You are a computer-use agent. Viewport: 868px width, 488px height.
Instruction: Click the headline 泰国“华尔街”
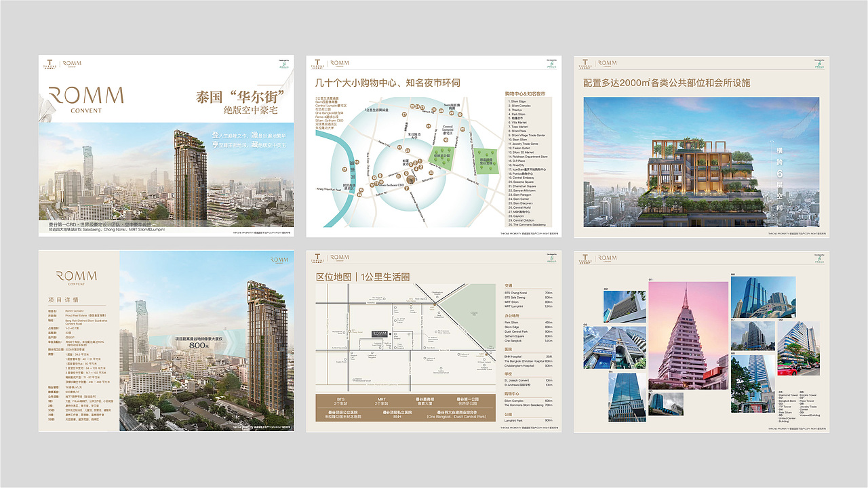(239, 96)
